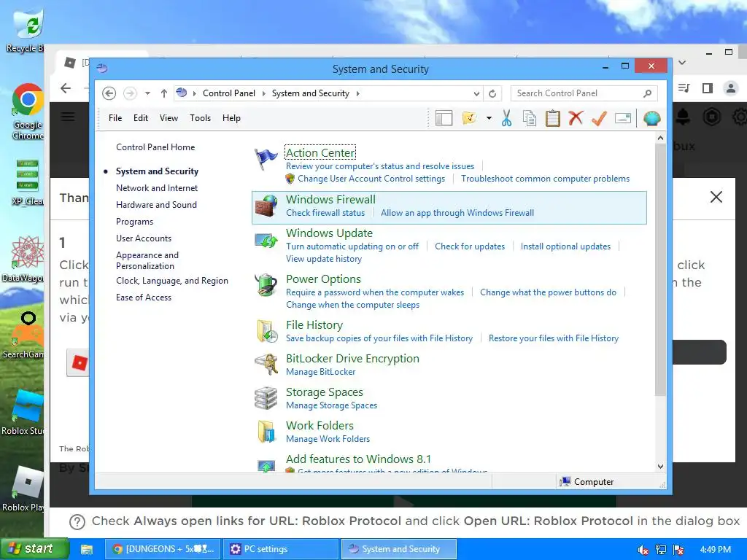The height and width of the screenshot is (560, 747).
Task: Click the Copy toolbar icon
Action: (530, 118)
